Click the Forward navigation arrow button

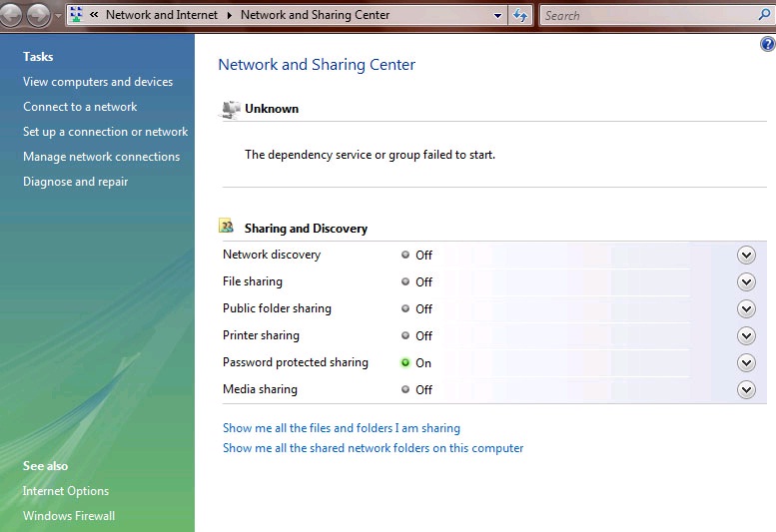[38, 15]
